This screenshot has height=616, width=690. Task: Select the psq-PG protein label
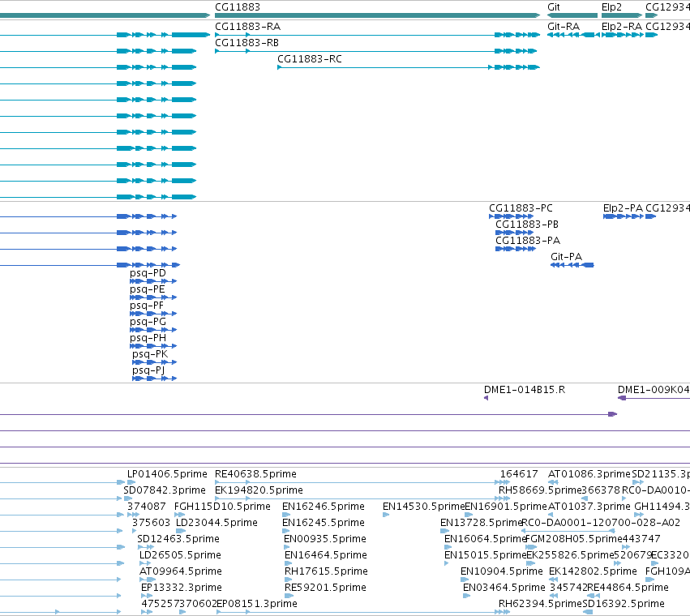148,322
